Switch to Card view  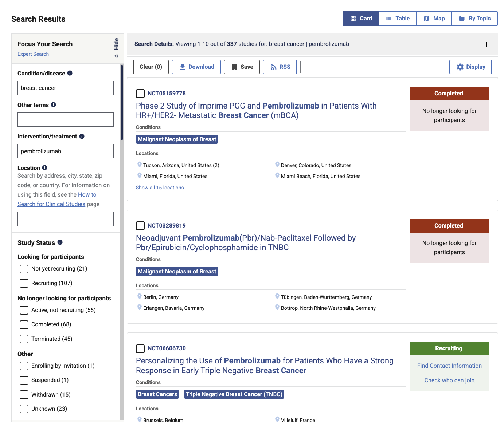[x=361, y=19]
